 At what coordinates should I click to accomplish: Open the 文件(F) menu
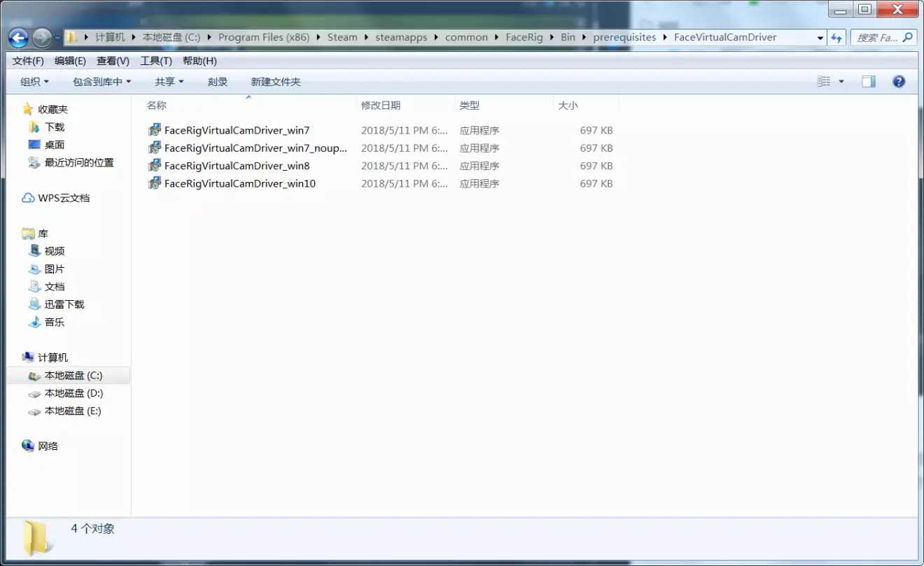coord(28,61)
